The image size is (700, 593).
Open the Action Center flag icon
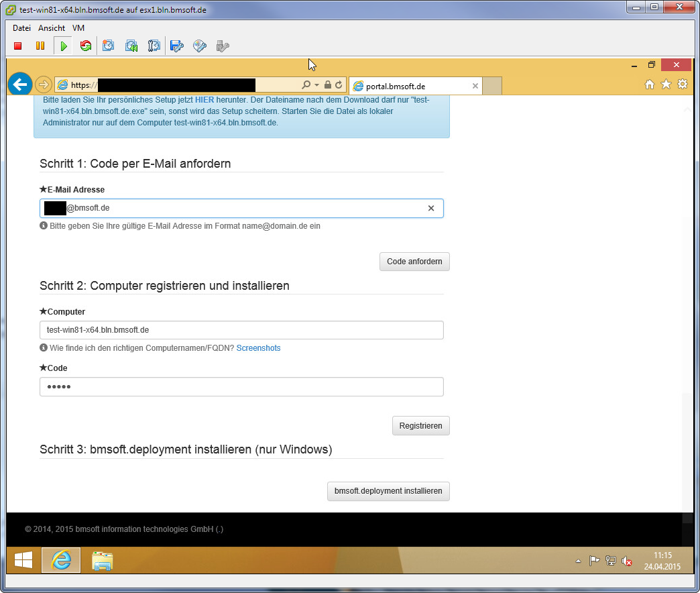click(594, 561)
